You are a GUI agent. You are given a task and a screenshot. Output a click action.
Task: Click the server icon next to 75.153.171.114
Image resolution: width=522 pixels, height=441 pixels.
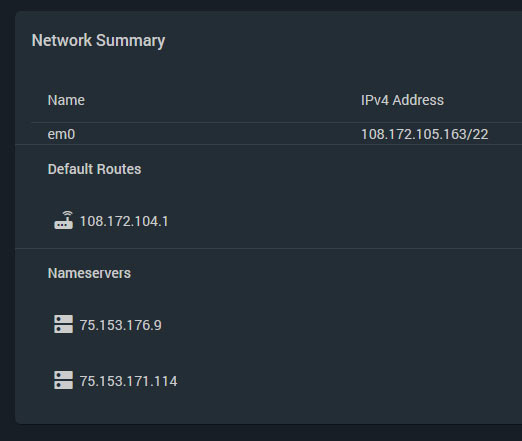coord(63,380)
